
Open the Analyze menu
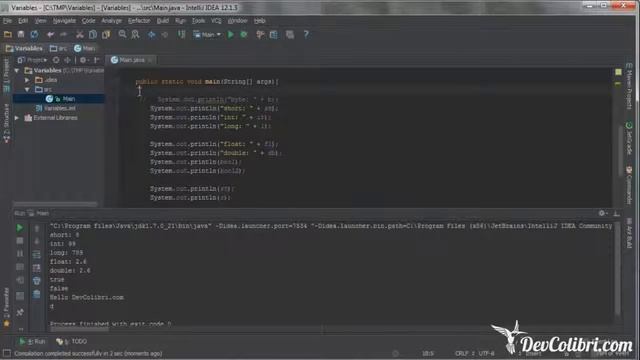[111, 20]
